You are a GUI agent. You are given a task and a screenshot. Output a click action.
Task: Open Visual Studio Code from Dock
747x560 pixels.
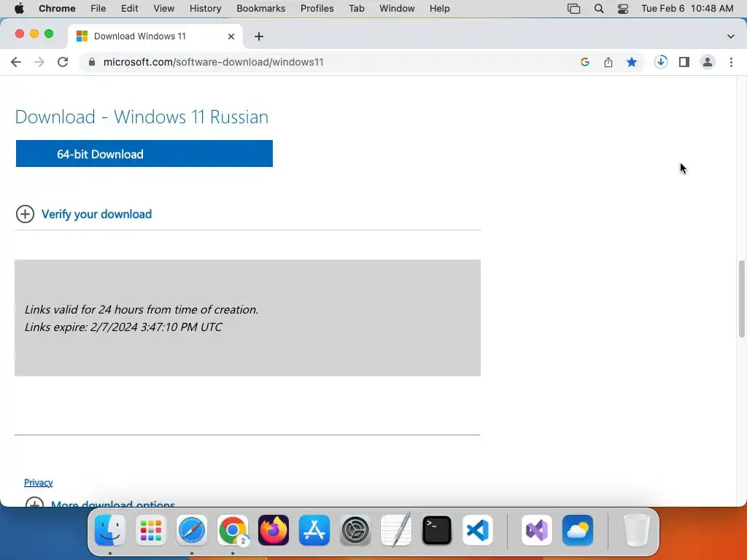tap(477, 530)
